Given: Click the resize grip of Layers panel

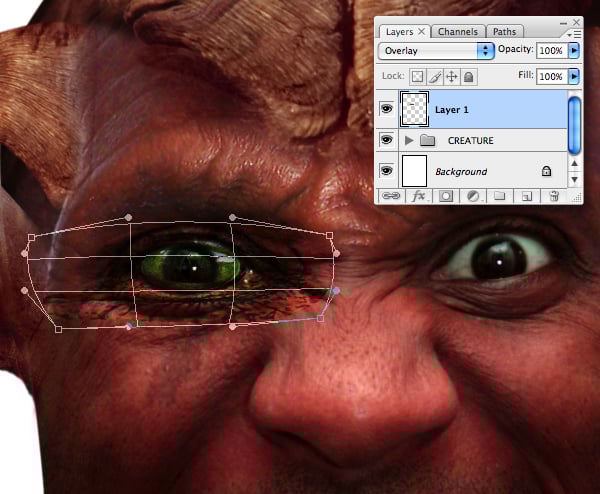Looking at the screenshot, I should point(577,197).
